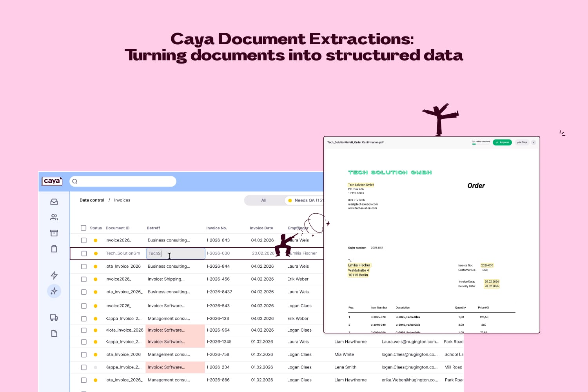Click the "Mia White" cell
Image resolution: width=588 pixels, height=392 pixels.
tap(344, 355)
